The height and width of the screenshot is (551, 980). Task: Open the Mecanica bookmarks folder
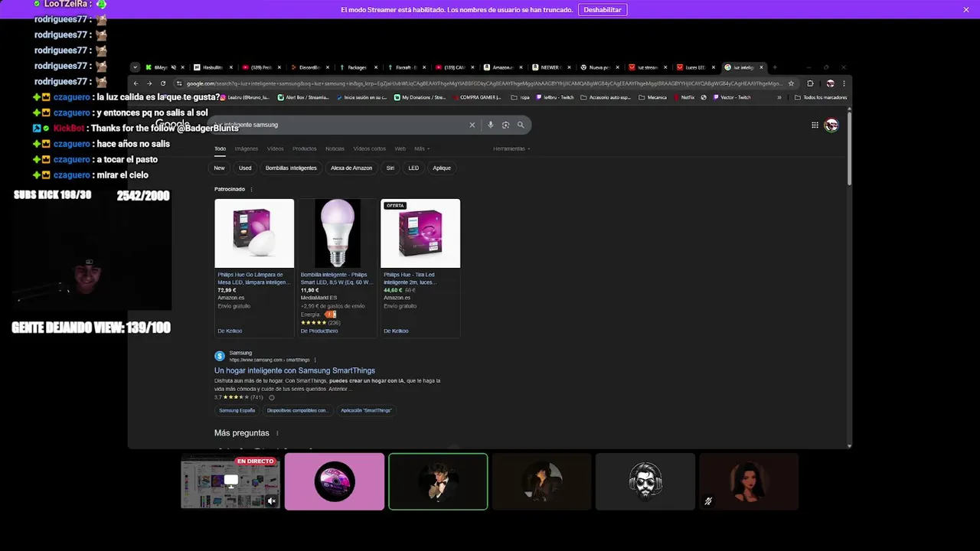[x=652, y=97]
